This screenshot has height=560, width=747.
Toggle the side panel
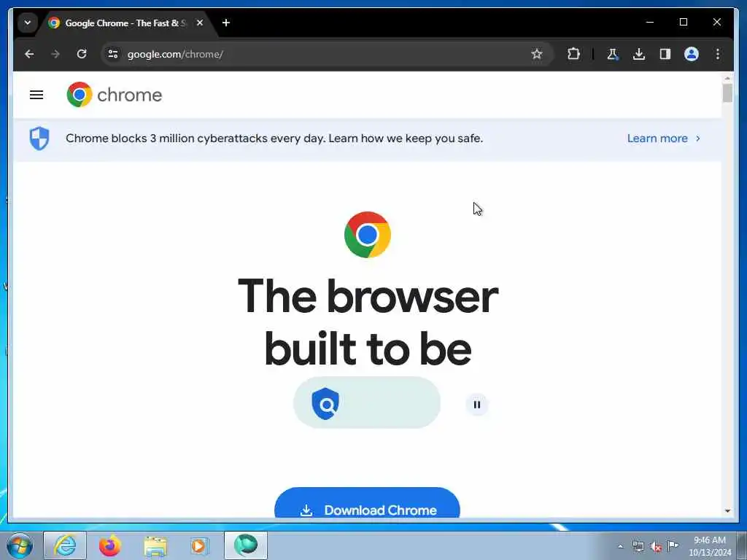665,54
